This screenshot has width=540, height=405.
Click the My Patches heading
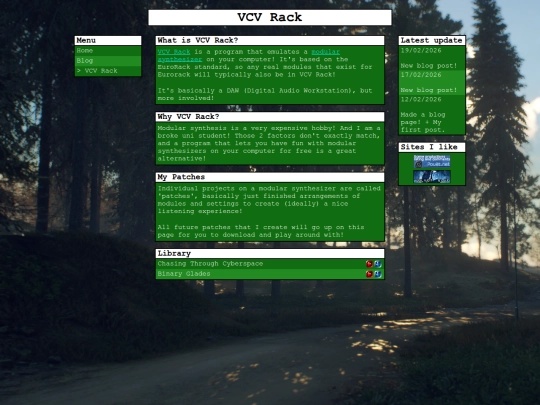(270, 177)
